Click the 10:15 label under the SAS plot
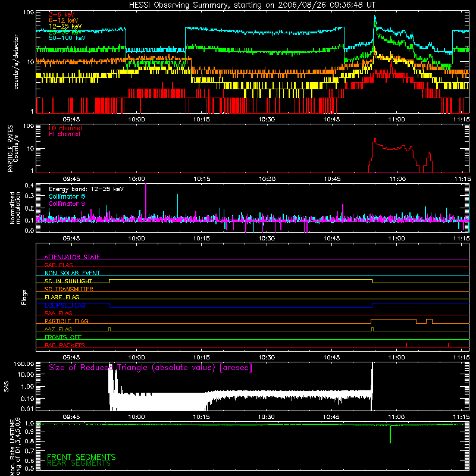Screen dimensions: 476x476 coord(201,417)
